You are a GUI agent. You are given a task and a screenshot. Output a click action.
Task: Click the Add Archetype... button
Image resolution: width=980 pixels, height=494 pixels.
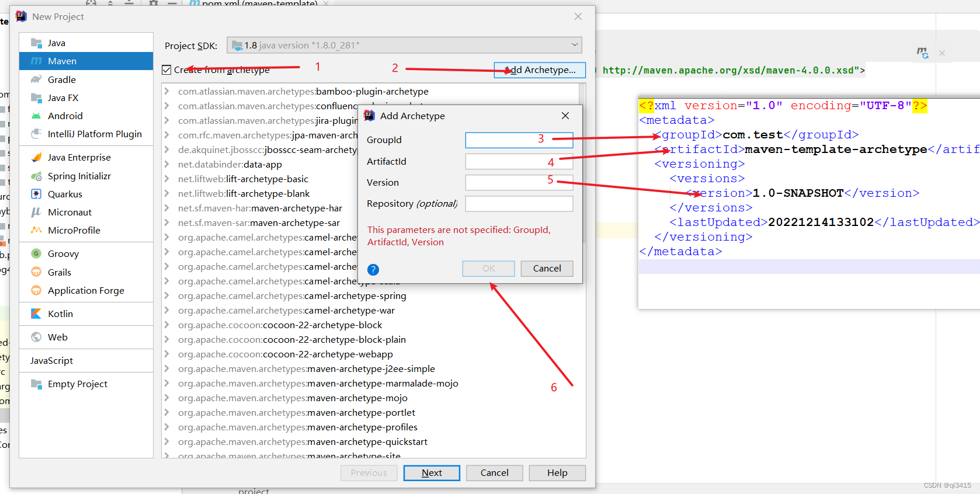coord(540,69)
